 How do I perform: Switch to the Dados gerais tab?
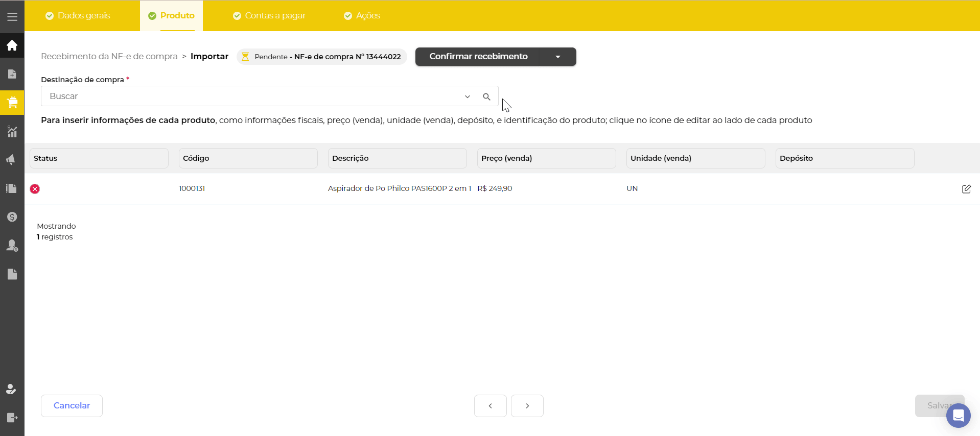[x=78, y=16]
